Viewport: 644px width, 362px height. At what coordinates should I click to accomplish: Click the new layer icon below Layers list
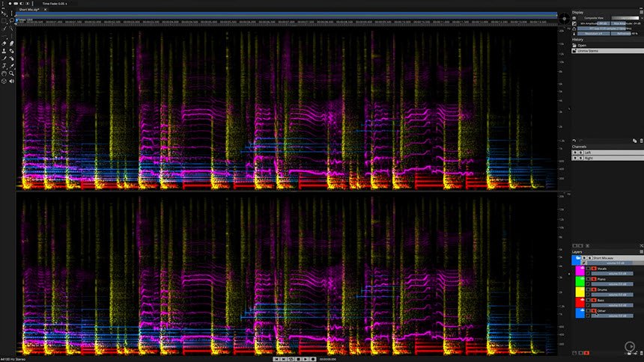tap(635, 353)
